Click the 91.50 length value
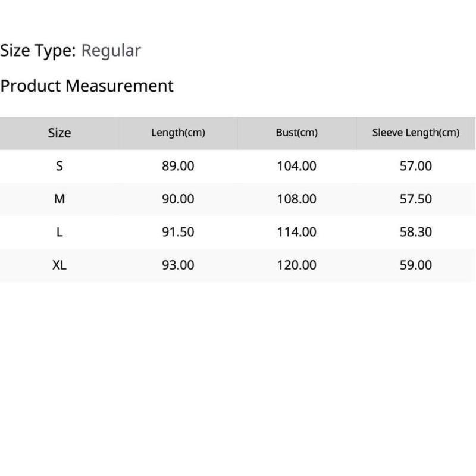 [178, 232]
